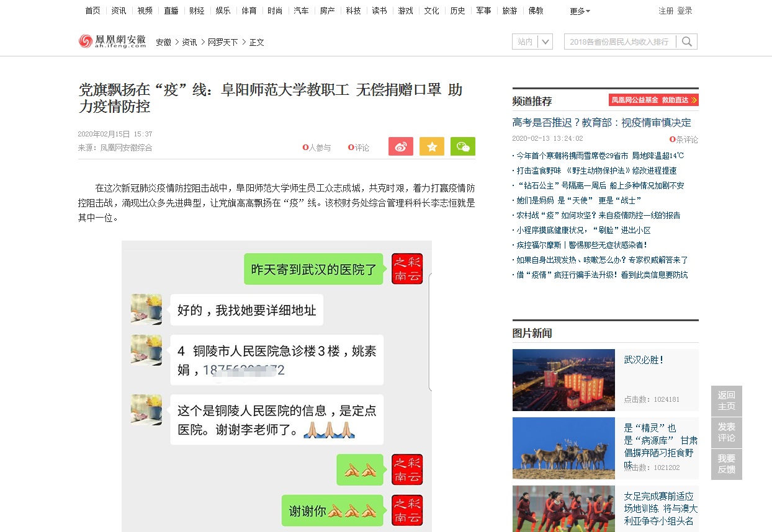Open 财经 in top navigation
Viewport: 772px width, 532px height.
pos(197,11)
